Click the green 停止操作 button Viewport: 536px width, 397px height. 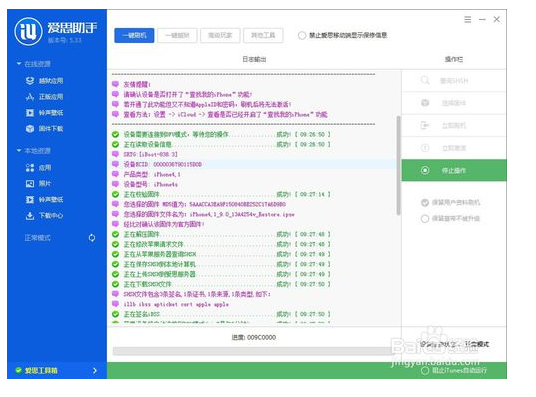[454, 170]
